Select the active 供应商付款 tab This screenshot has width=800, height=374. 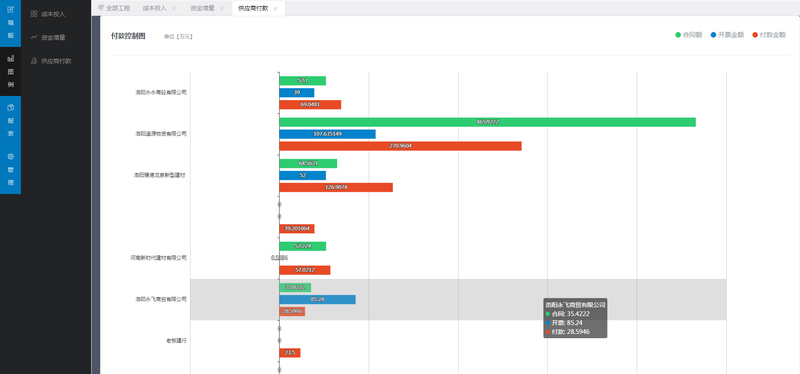[x=253, y=8]
